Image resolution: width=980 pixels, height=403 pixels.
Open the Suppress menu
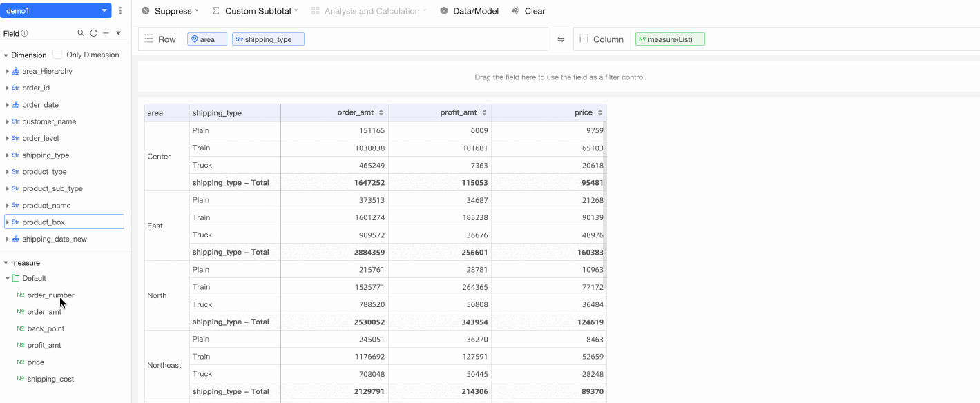(170, 11)
